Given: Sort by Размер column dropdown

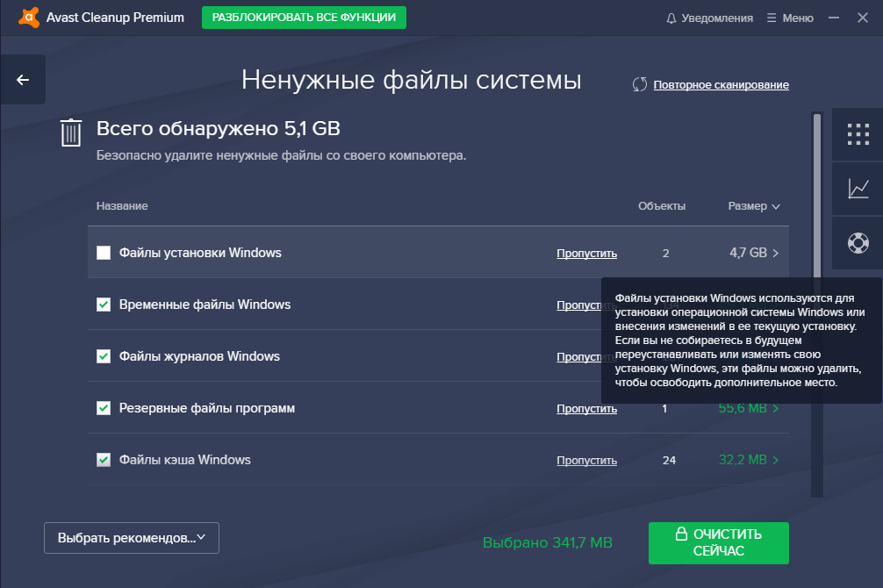Looking at the screenshot, I should pyautogui.click(x=753, y=206).
